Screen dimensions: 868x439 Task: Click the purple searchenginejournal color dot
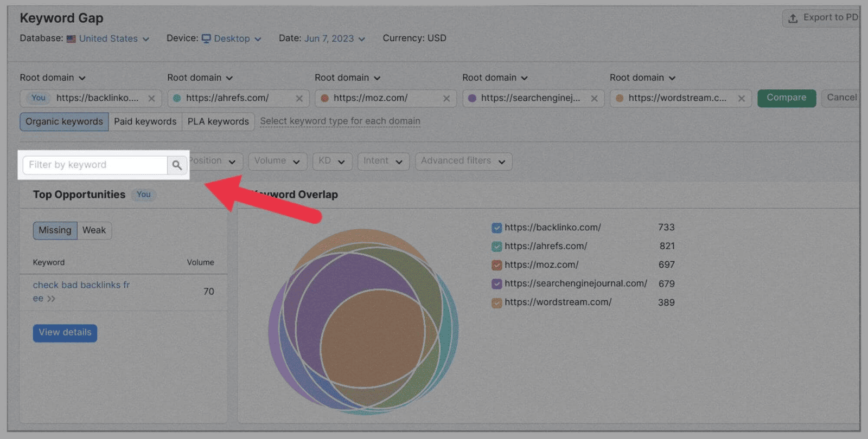[x=472, y=99]
